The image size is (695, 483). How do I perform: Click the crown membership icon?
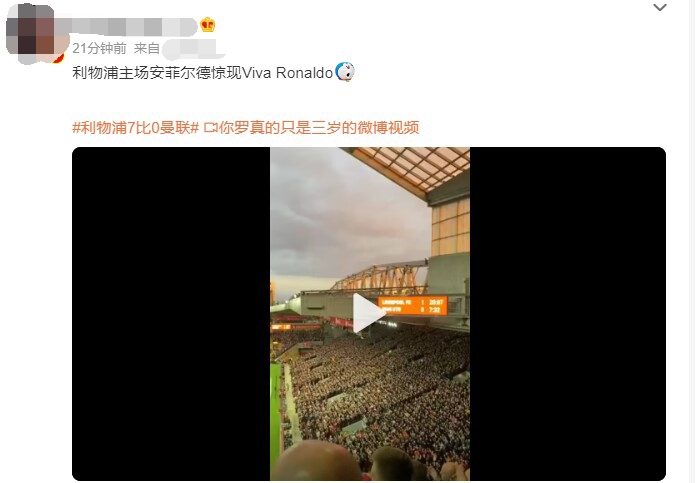[207, 24]
